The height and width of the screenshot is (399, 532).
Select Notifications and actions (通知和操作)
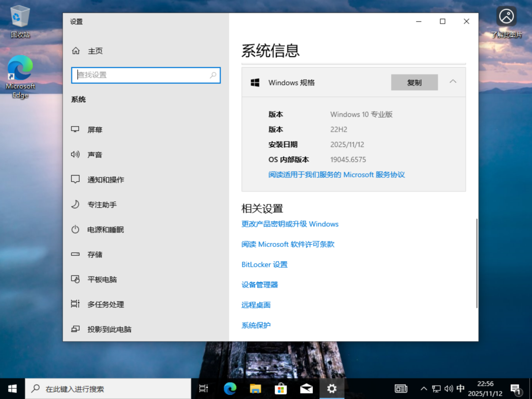(x=105, y=180)
